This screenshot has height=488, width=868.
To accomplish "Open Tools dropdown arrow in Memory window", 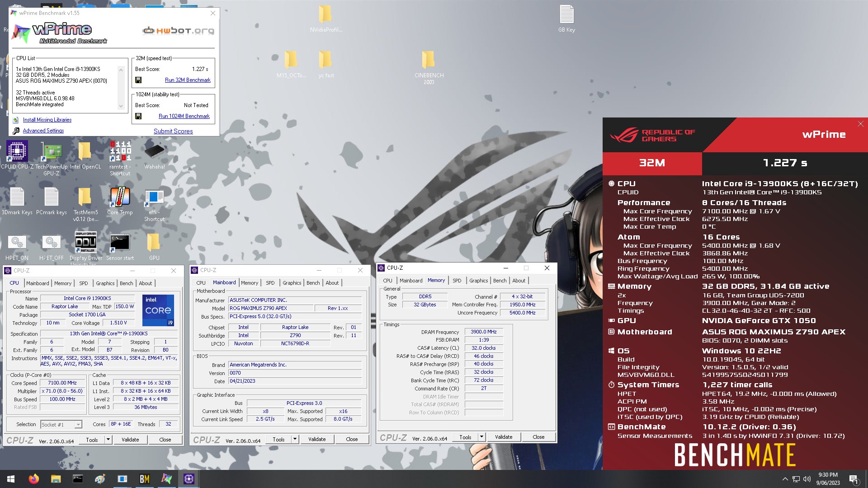I will click(481, 437).
